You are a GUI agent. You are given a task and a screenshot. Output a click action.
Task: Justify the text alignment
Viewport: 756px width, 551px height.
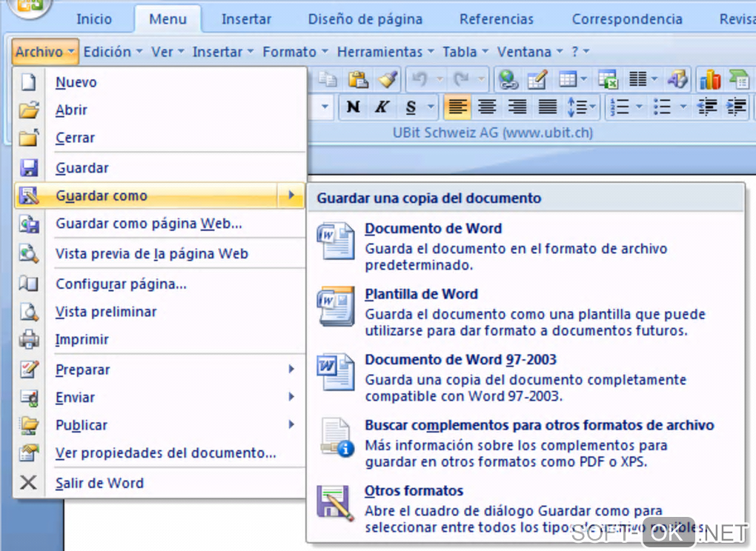click(x=548, y=107)
